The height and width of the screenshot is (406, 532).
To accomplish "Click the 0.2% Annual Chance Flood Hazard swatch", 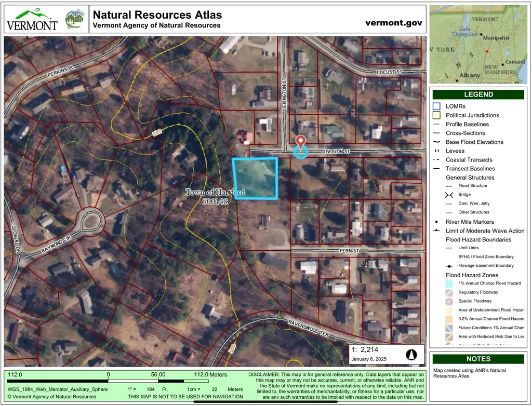I will coord(450,319).
